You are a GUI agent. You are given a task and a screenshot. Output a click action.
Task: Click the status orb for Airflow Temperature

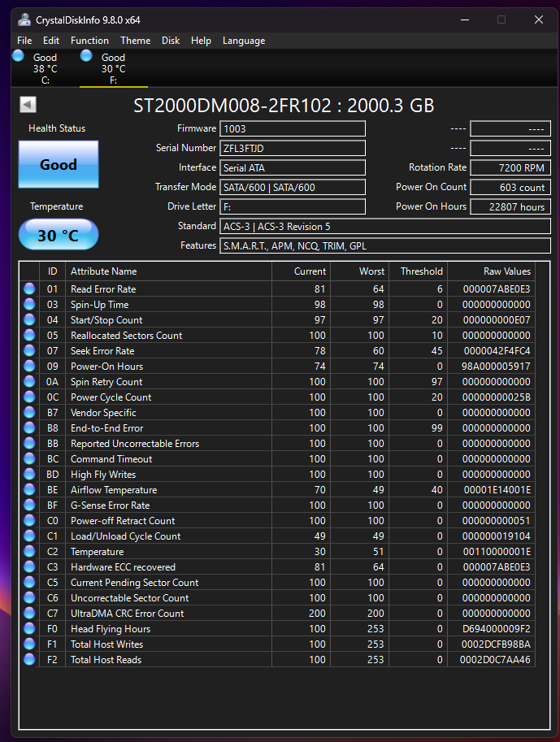click(30, 489)
